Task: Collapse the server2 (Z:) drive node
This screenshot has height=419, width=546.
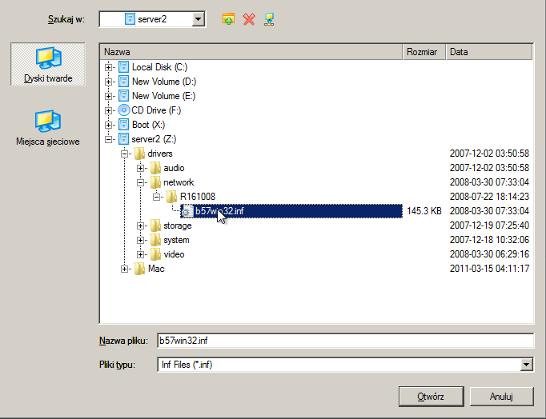Action: 108,139
